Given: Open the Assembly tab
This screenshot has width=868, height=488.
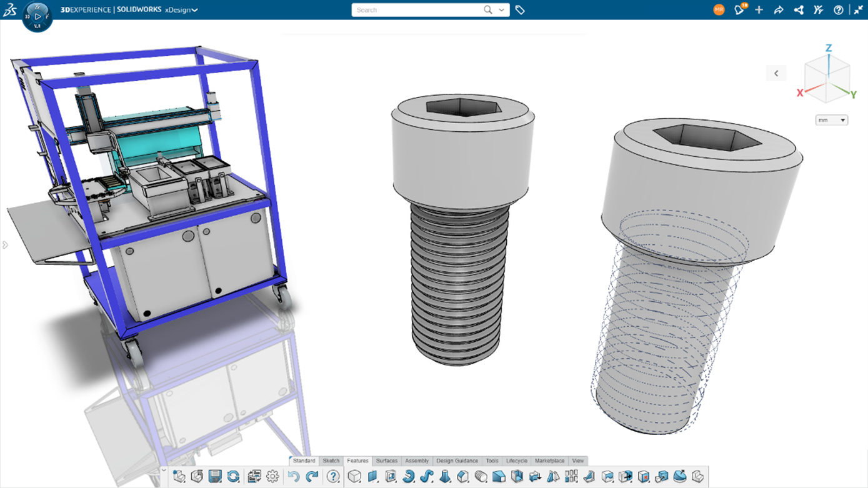Looking at the screenshot, I should [x=416, y=461].
